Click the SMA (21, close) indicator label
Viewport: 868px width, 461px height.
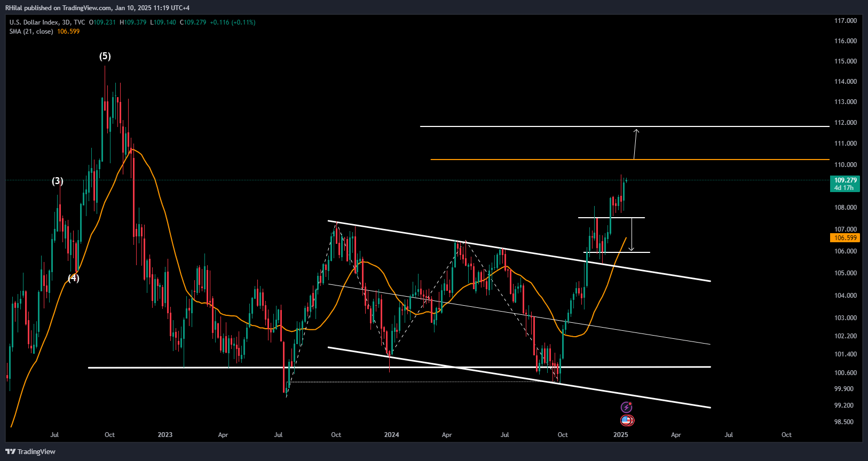click(x=31, y=31)
